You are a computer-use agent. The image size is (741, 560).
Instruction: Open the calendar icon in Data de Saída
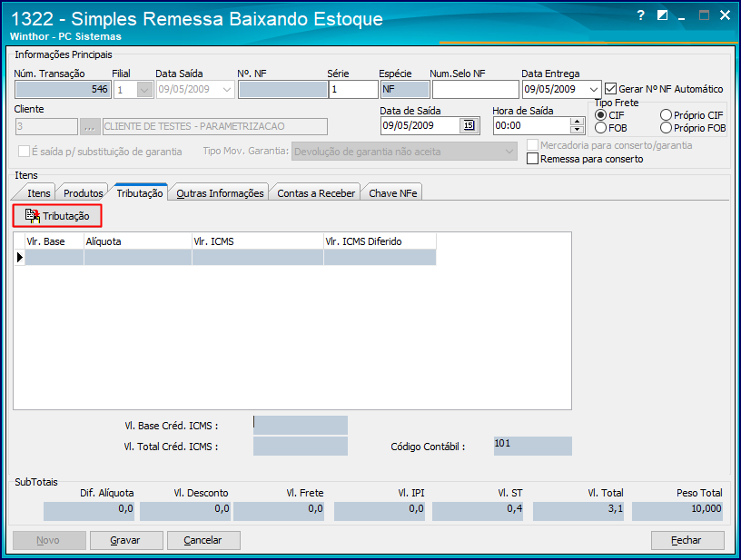pos(469,125)
